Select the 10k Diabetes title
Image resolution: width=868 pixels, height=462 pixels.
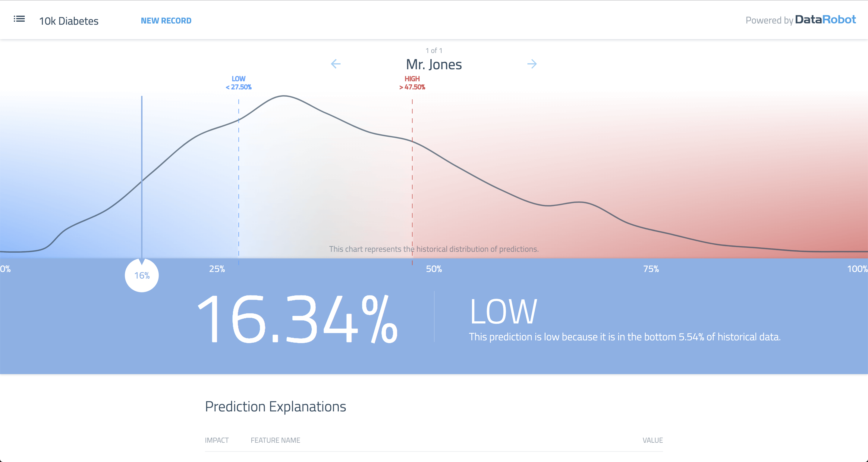point(69,21)
